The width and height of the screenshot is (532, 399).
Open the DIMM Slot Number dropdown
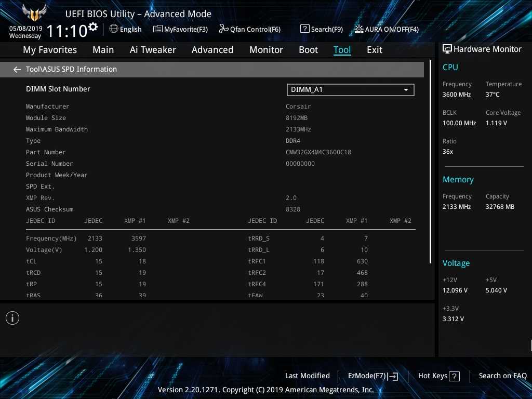tap(351, 89)
